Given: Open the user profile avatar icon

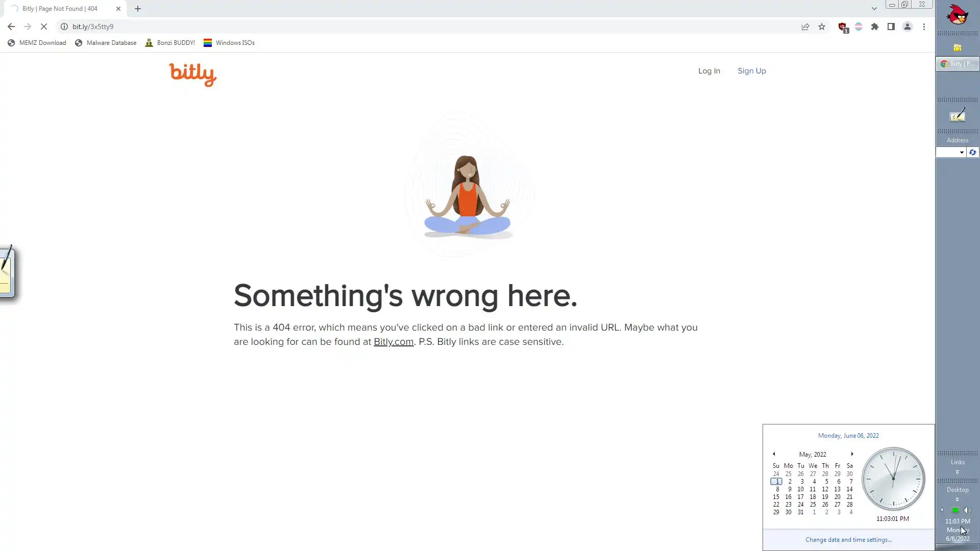Looking at the screenshot, I should coord(908,27).
